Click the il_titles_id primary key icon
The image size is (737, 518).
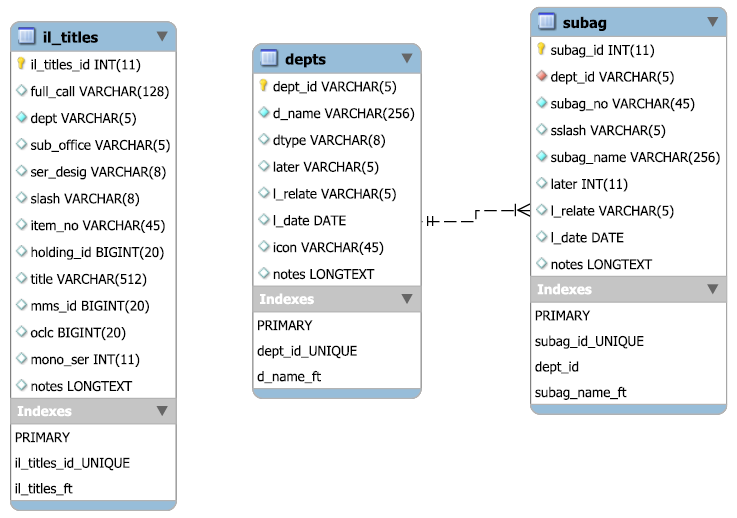(x=21, y=64)
